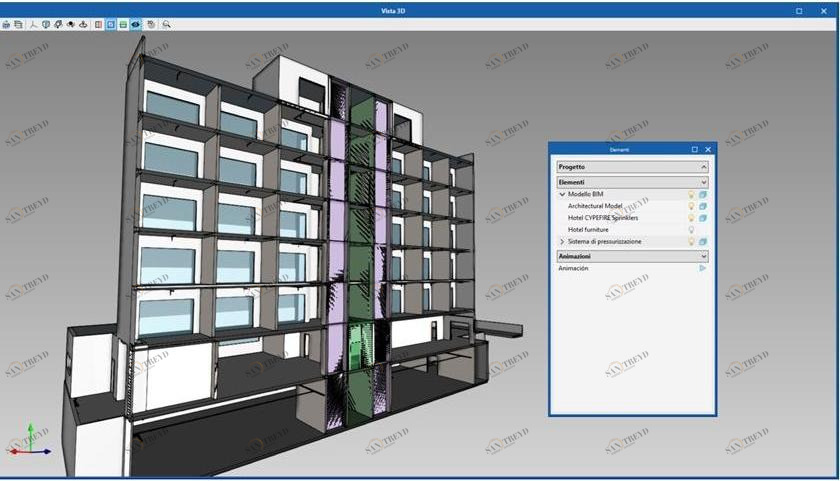Select Hotel furniture in the elements tree
The height and width of the screenshot is (481, 840).
588,230
